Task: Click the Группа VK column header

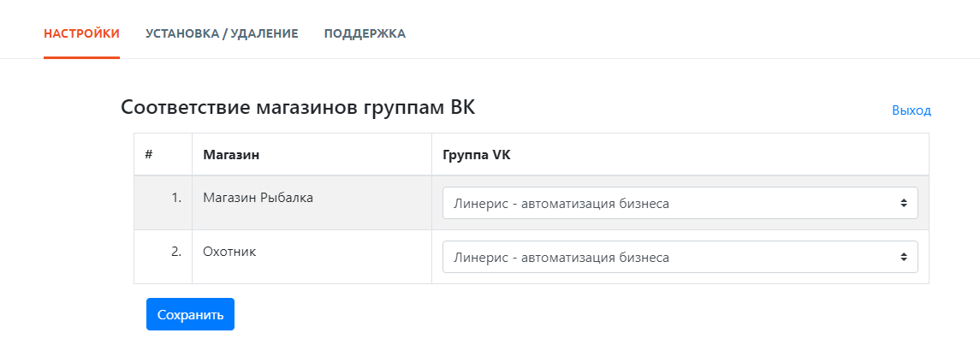Action: (476, 155)
